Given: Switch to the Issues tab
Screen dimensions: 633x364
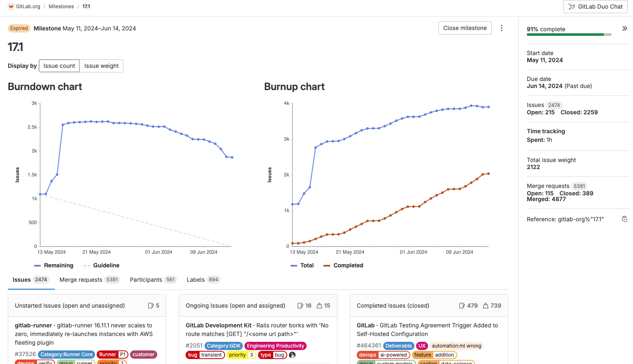Looking at the screenshot, I should tap(31, 280).
